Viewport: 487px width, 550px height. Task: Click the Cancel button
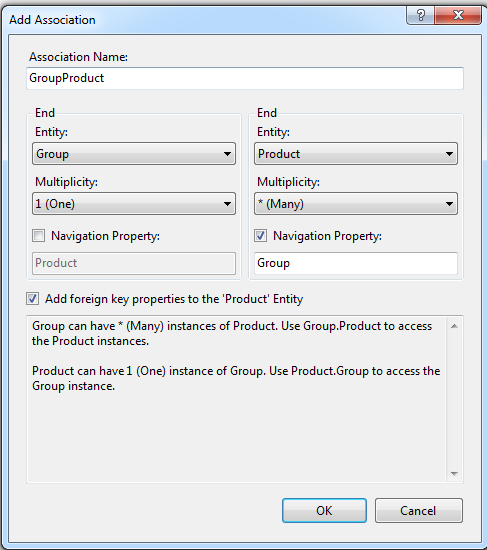pos(419,511)
